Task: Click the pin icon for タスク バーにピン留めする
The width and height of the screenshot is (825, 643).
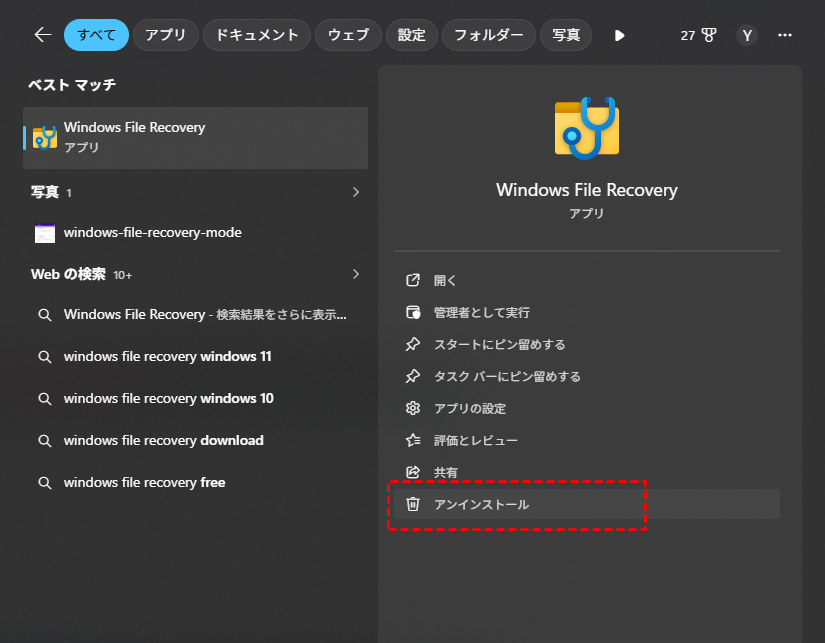Action: (x=413, y=376)
